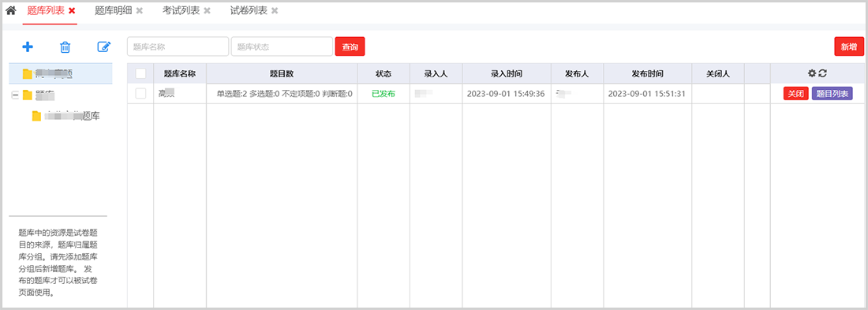
Task: Click the red 关闭 button in the row
Action: click(x=796, y=94)
